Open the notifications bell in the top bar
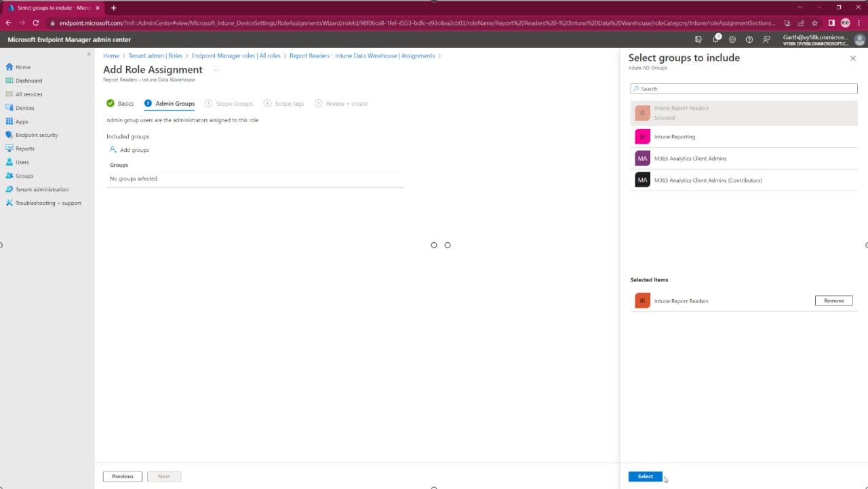The height and width of the screenshot is (489, 868). tap(715, 39)
